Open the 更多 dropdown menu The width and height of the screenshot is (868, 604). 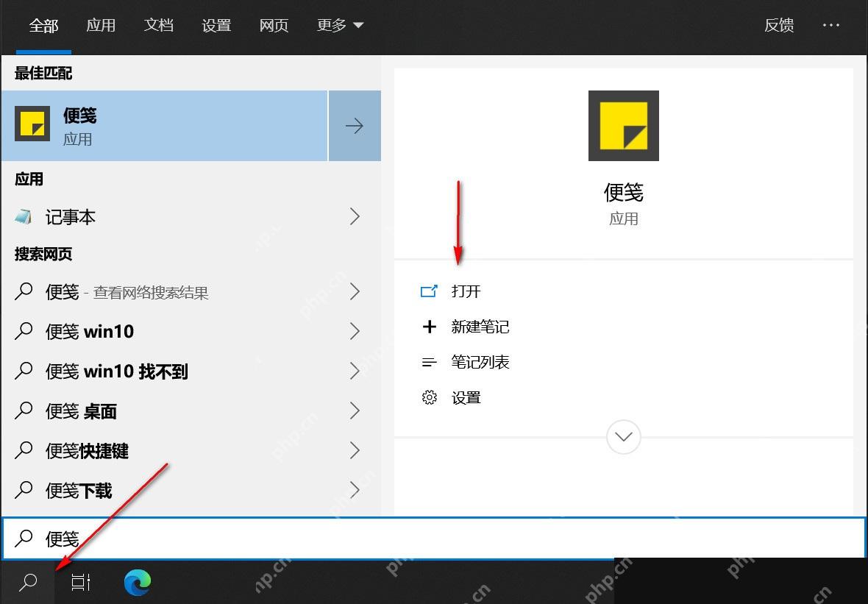(340, 26)
